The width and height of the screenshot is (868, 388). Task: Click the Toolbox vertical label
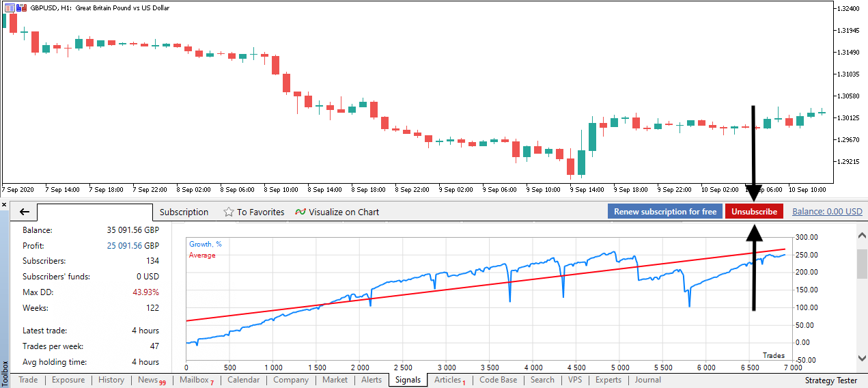(5, 374)
